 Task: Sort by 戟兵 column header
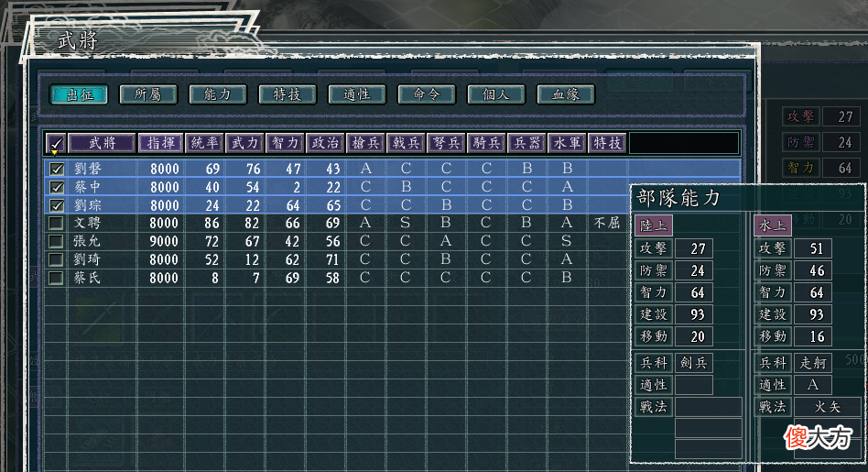pos(406,144)
